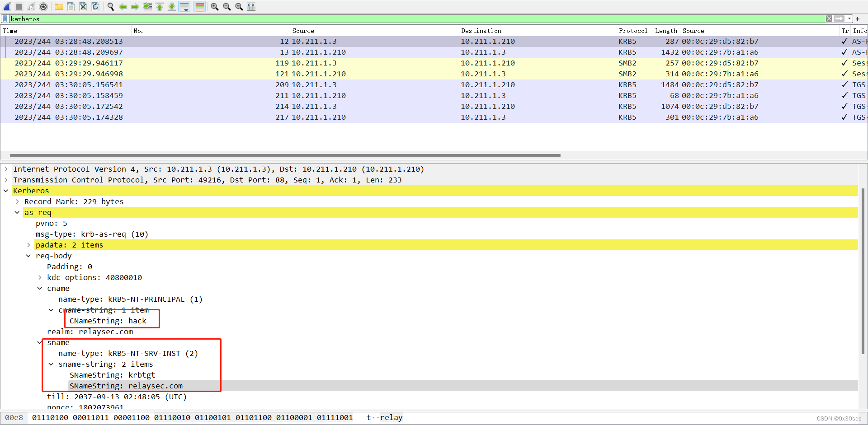This screenshot has width=868, height=425.
Task: Toggle packet list colorization
Action: (199, 7)
